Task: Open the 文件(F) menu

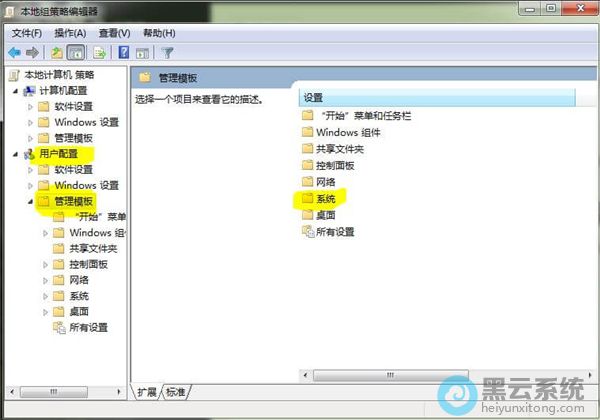Action: coord(27,33)
